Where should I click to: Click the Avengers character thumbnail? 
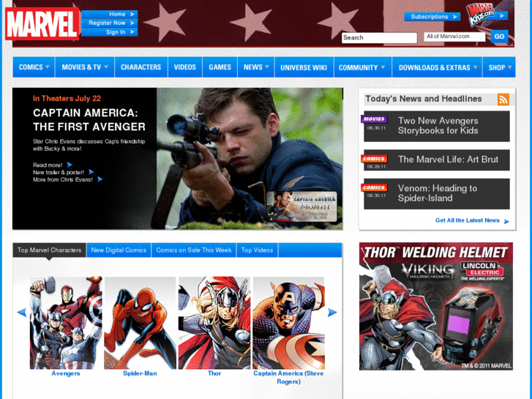tap(66, 323)
